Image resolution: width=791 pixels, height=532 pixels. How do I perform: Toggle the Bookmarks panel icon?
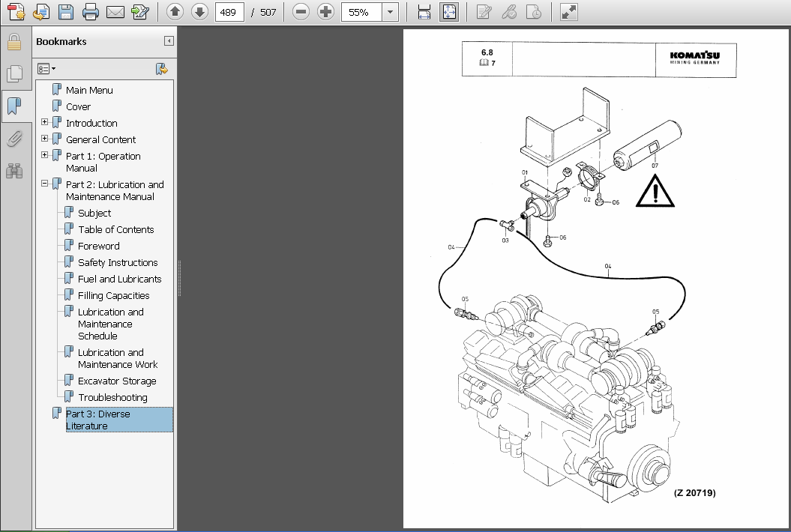[15, 106]
